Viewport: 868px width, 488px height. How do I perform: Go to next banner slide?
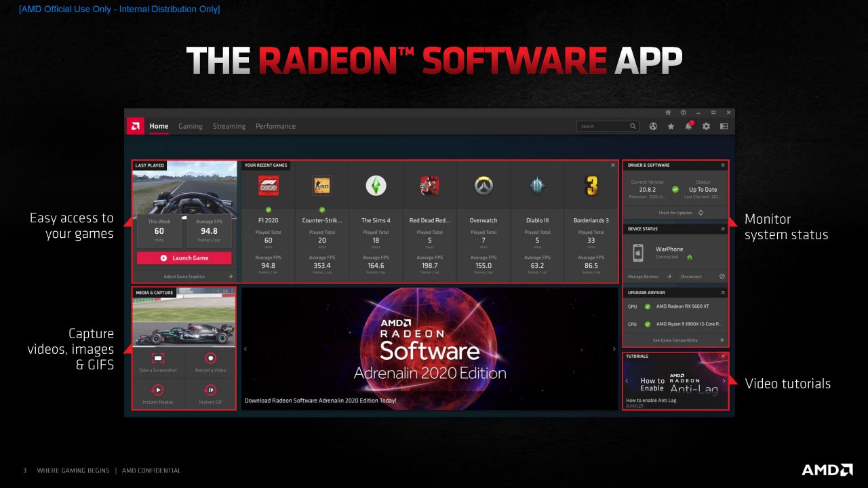[x=614, y=349]
